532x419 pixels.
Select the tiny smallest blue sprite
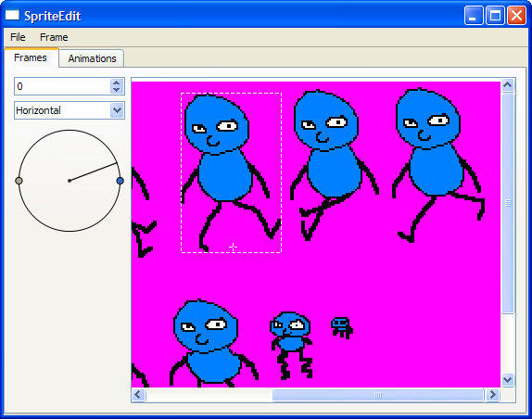tap(342, 328)
